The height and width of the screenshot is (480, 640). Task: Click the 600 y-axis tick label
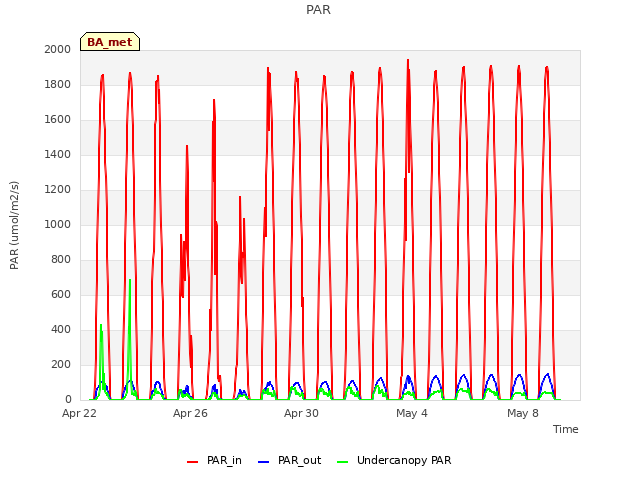tap(61, 294)
